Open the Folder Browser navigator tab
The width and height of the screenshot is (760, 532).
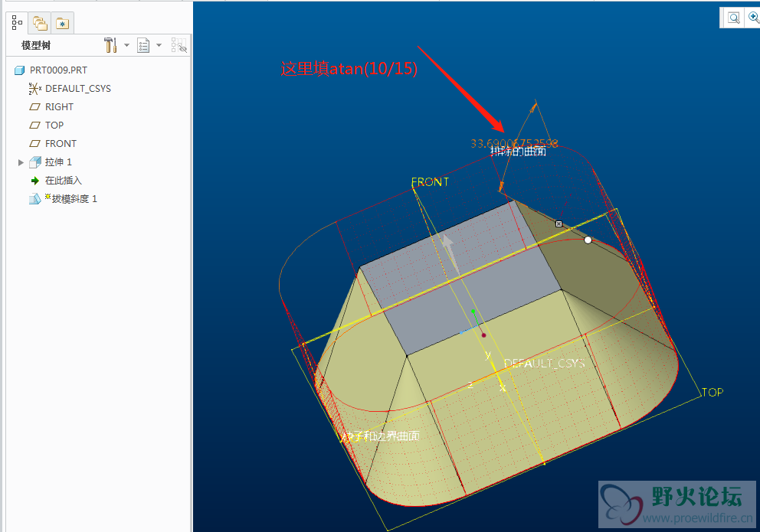(40, 23)
